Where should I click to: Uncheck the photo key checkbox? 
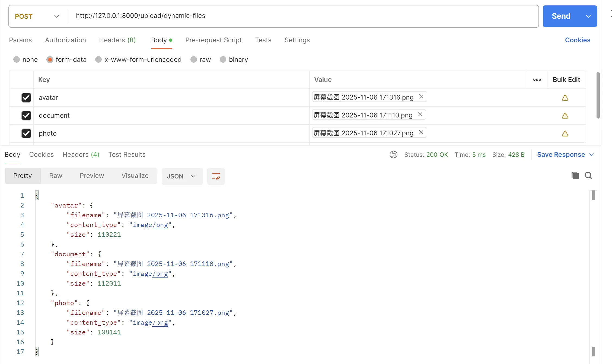pos(26,133)
